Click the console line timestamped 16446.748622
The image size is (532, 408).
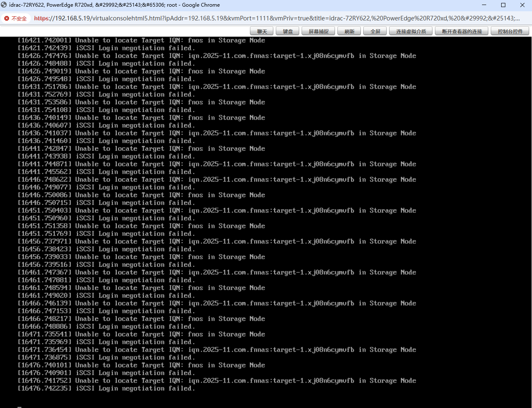[x=217, y=180]
